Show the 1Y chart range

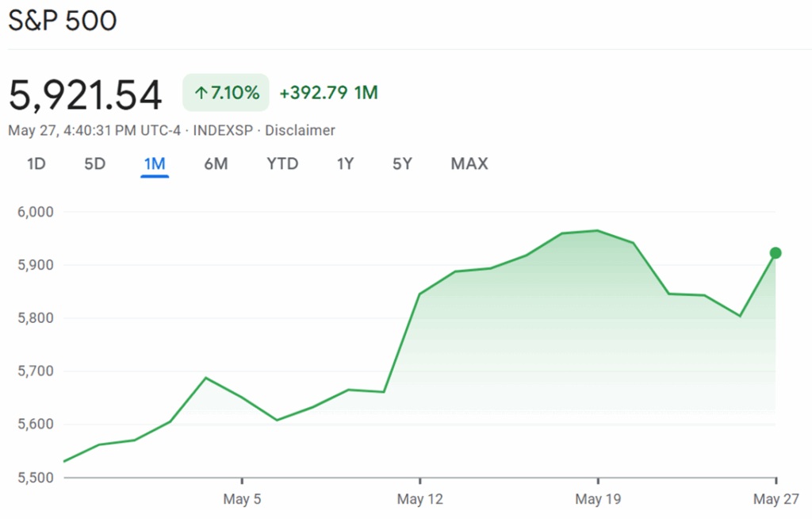click(346, 163)
